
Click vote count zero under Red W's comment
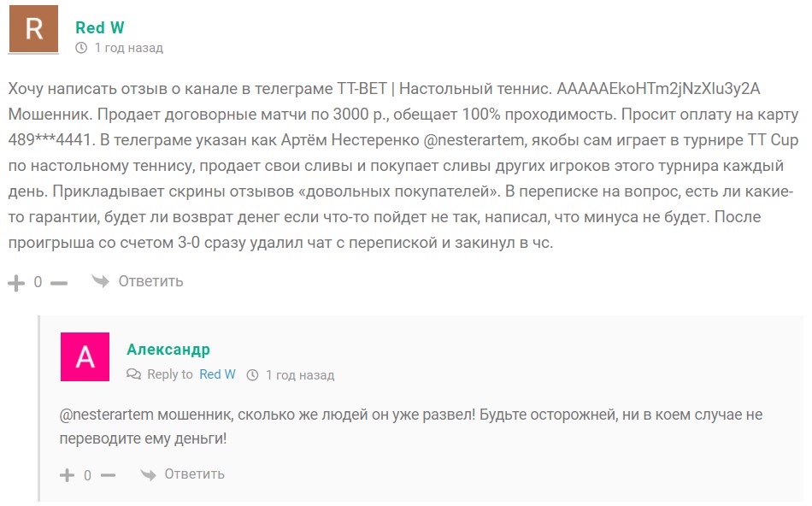click(38, 282)
